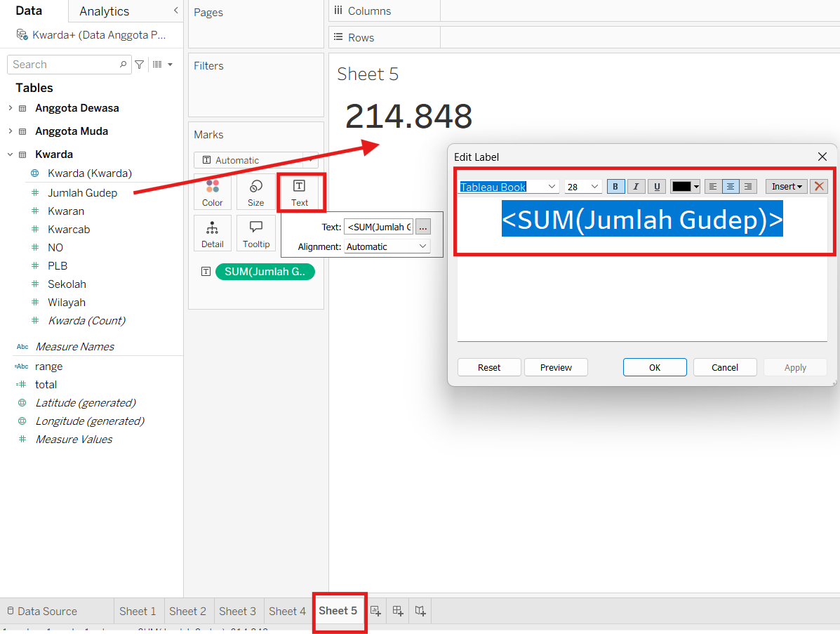Viewport: 840px width, 634px height.
Task: Switch to the Data tab
Action: pos(29,11)
